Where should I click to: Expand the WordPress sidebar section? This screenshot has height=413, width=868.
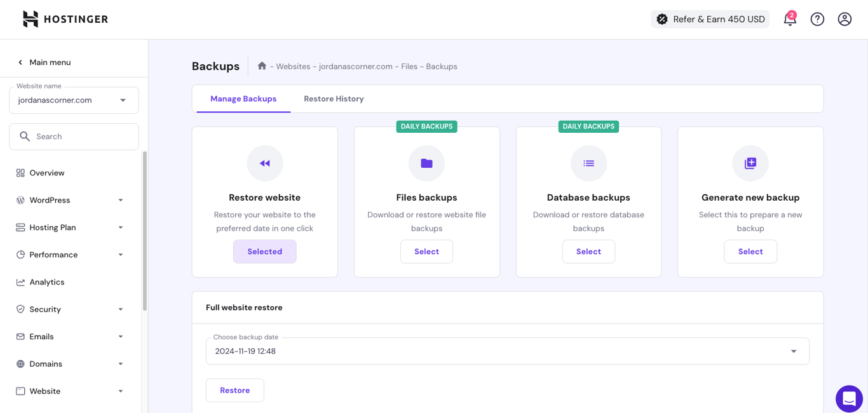coord(121,200)
